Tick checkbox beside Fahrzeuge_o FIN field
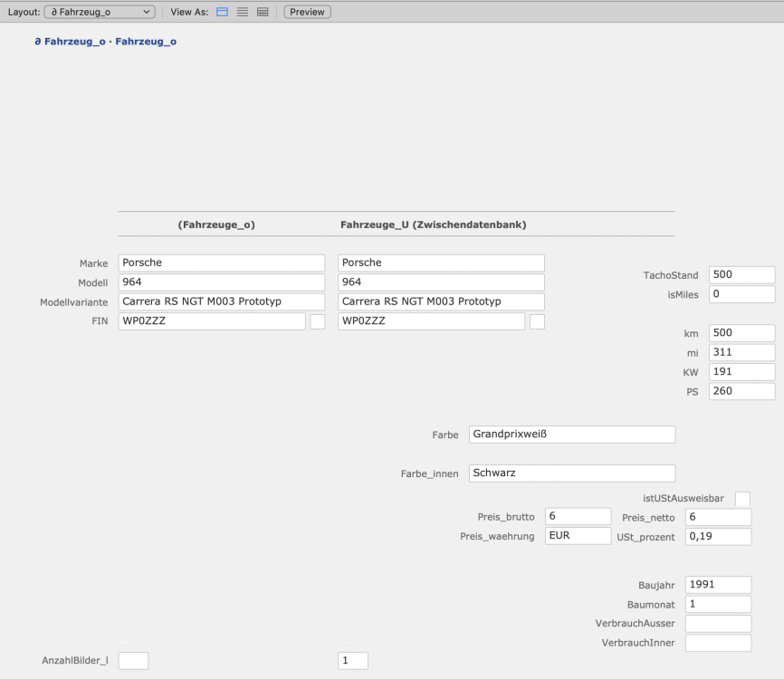This screenshot has width=784, height=679. 318,321
